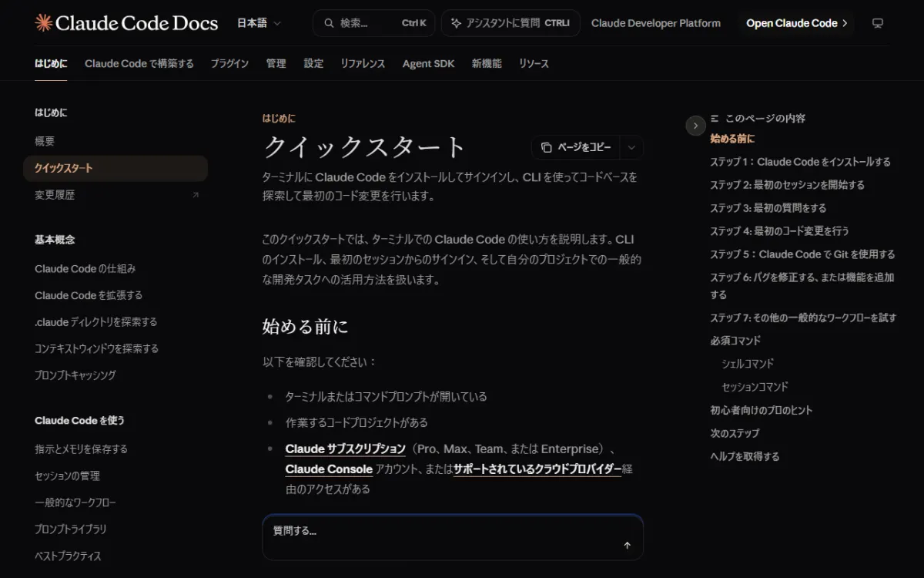Switch to the 管理 tab

point(276,63)
